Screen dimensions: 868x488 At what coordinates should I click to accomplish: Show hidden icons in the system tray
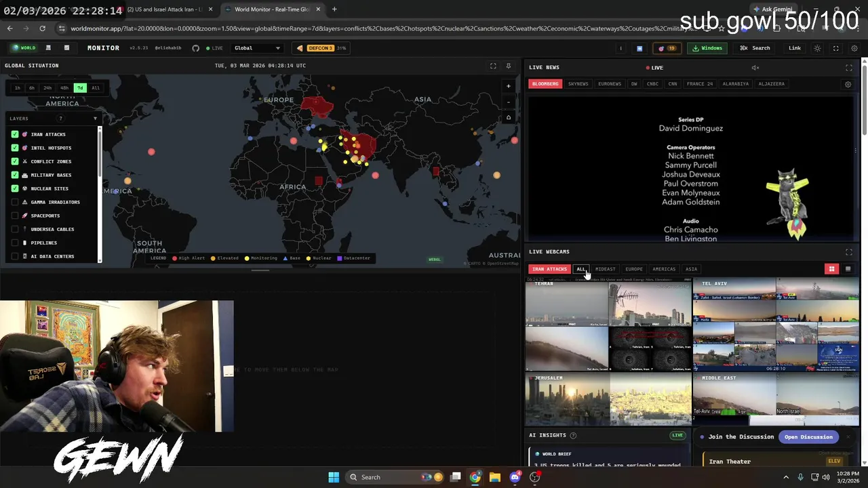point(786,477)
